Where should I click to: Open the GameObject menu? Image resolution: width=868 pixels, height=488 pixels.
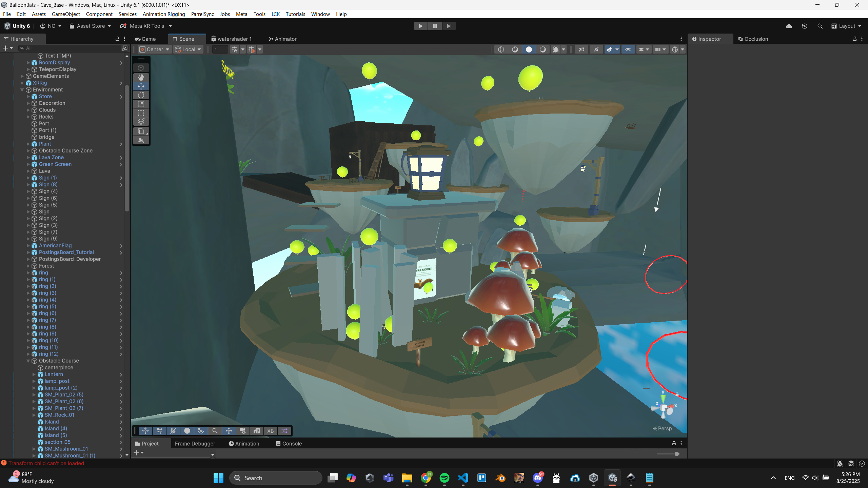tap(66, 14)
